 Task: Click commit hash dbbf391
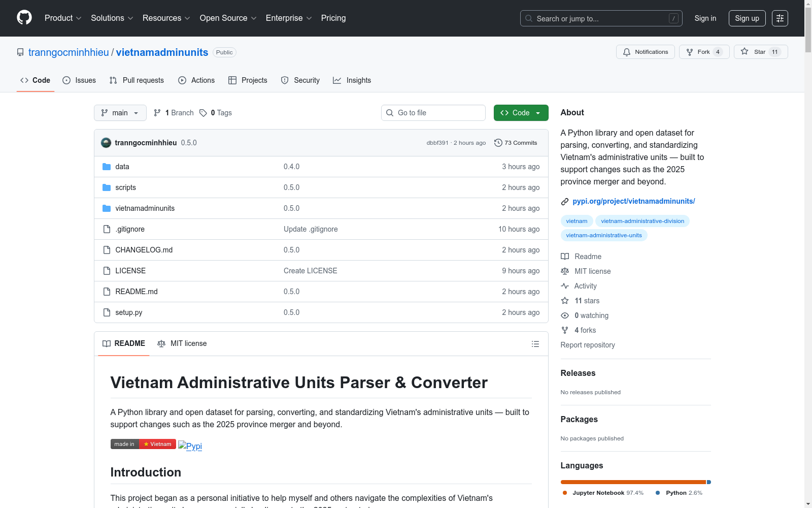pos(437,143)
